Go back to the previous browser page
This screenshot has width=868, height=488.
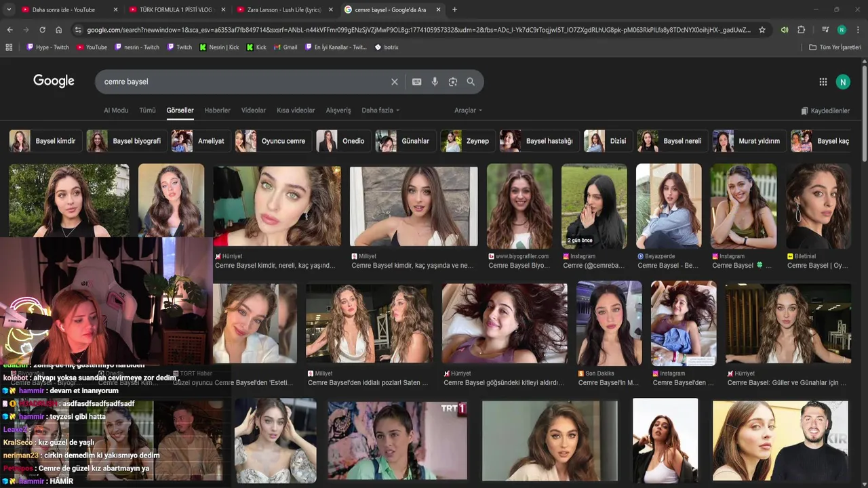click(x=9, y=30)
